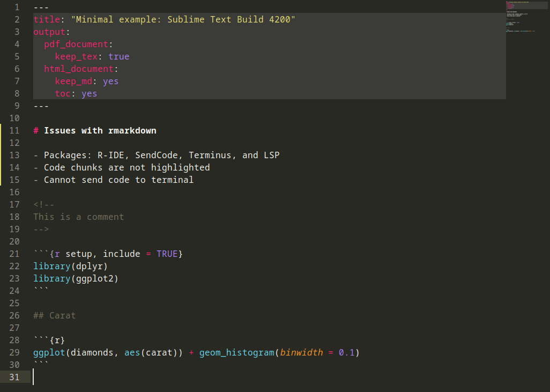Click the binwidth argument

(x=301, y=353)
